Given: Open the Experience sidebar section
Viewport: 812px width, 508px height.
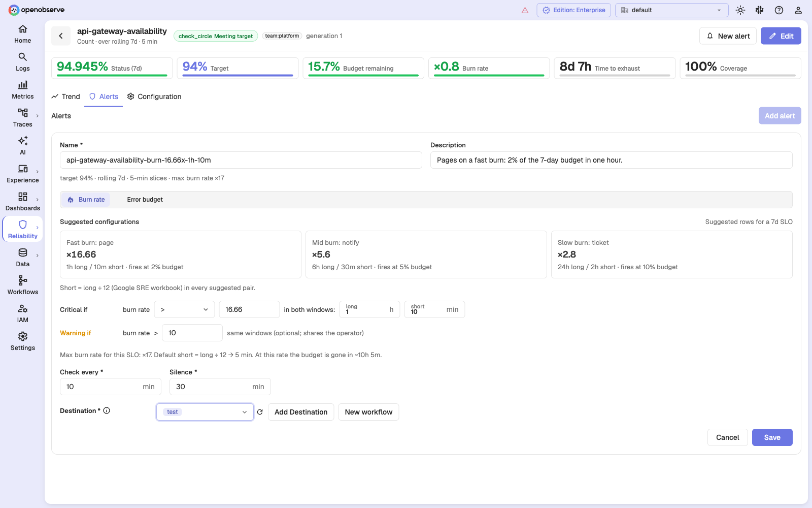Looking at the screenshot, I should [22, 174].
